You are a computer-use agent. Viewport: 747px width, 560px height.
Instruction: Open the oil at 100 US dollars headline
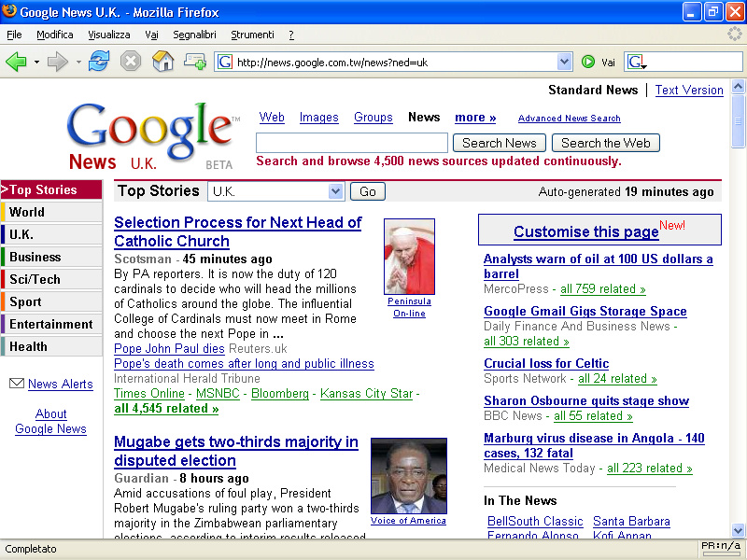point(599,266)
